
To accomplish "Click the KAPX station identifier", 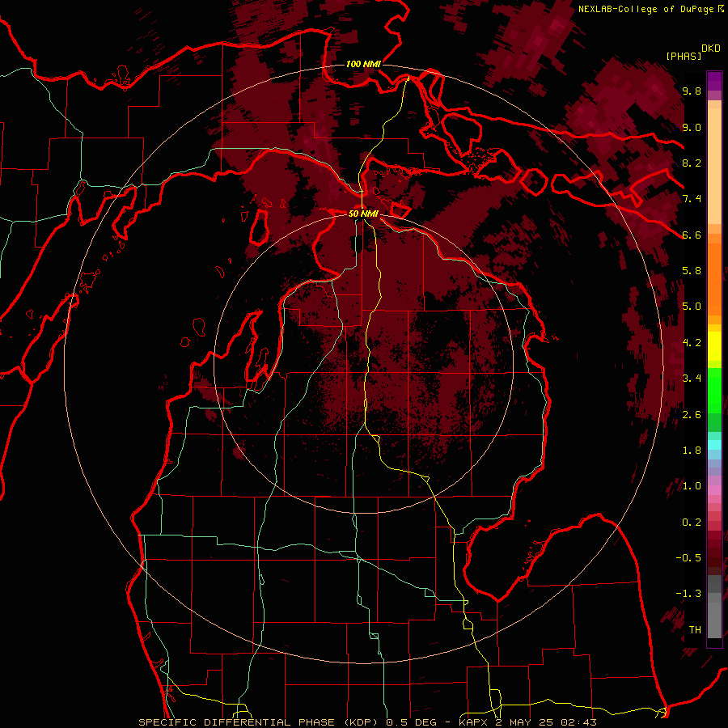I will [472, 722].
